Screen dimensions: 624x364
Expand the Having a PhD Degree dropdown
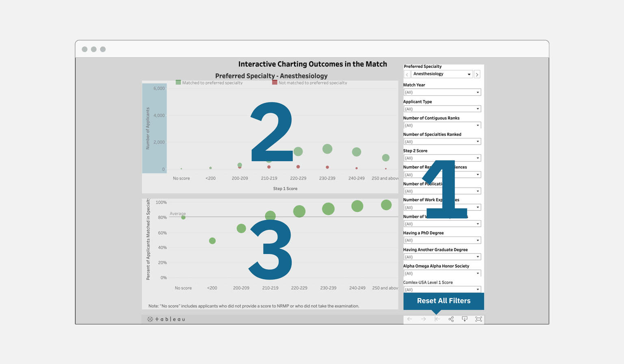coord(442,240)
